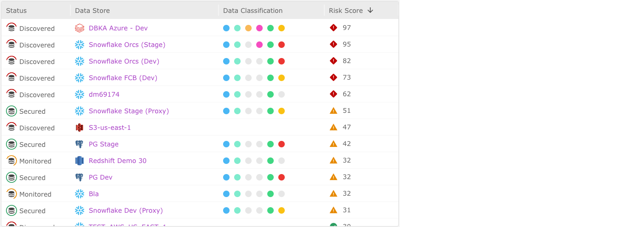Viewport: 644px width, 227px height.
Task: Click Risk Score column header label
Action: (346, 11)
